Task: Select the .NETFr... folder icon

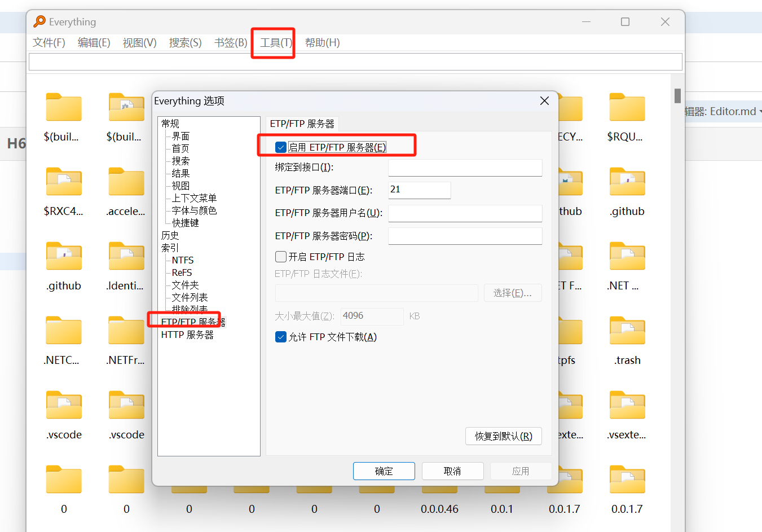Action: (126, 331)
